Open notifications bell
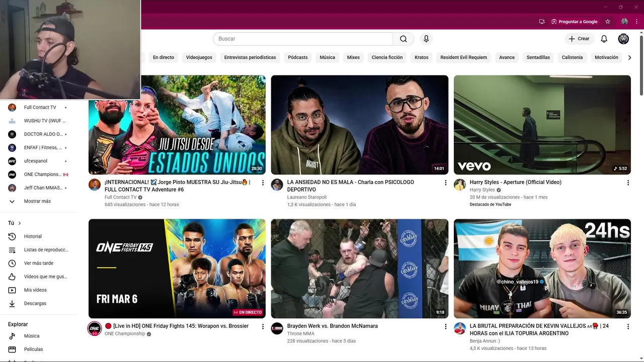The width and height of the screenshot is (644, 362). coord(604,39)
